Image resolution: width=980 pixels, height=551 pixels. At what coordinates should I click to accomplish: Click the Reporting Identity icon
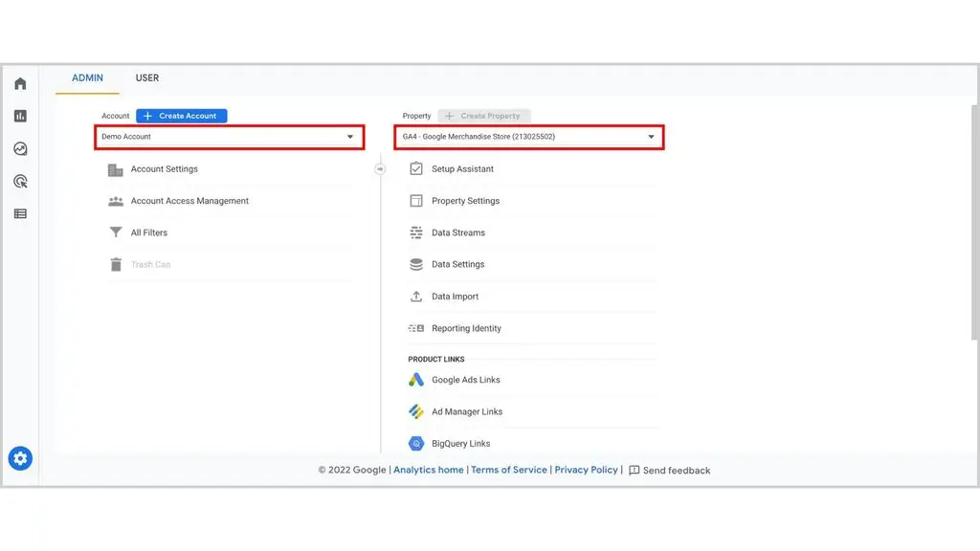click(416, 328)
